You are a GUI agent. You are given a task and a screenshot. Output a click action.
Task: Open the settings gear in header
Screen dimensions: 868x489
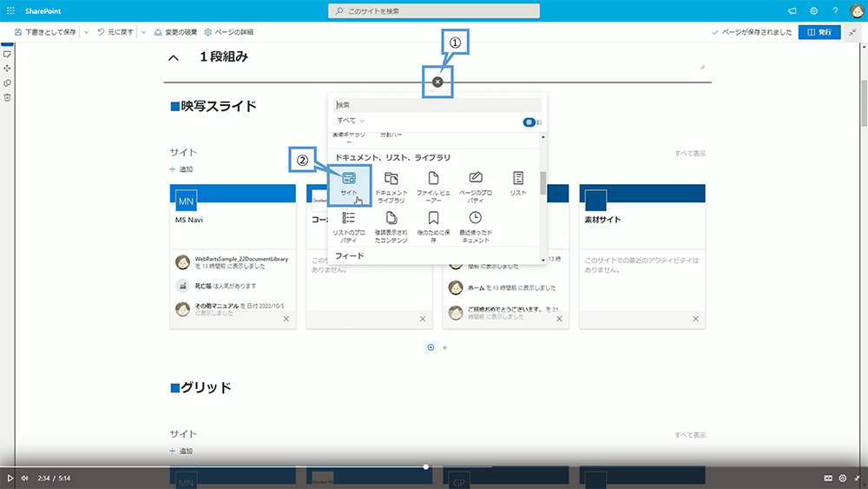pos(814,11)
